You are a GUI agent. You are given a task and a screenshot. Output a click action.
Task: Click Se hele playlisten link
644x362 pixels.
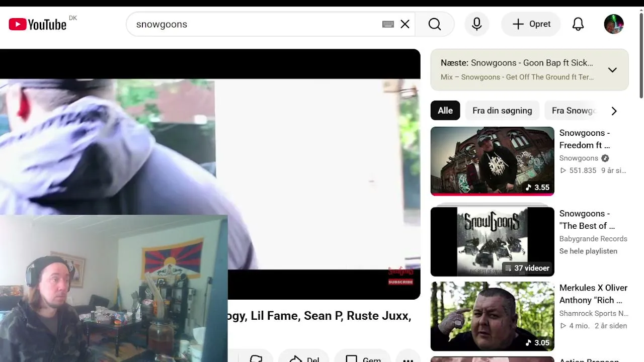pyautogui.click(x=588, y=251)
